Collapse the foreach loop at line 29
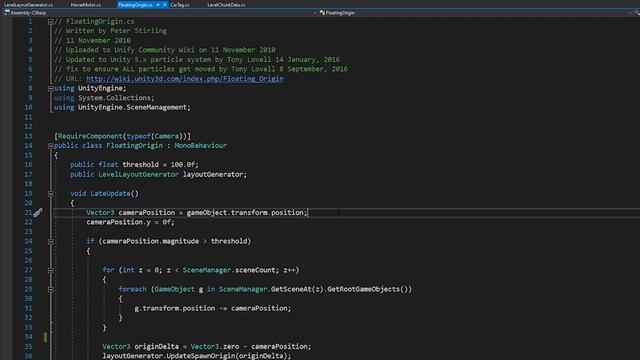 pyautogui.click(x=51, y=289)
